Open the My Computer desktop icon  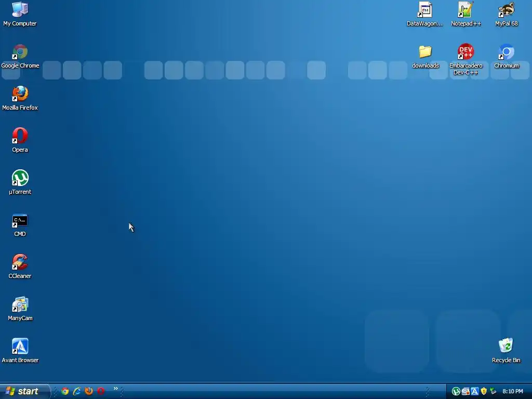coord(20,14)
